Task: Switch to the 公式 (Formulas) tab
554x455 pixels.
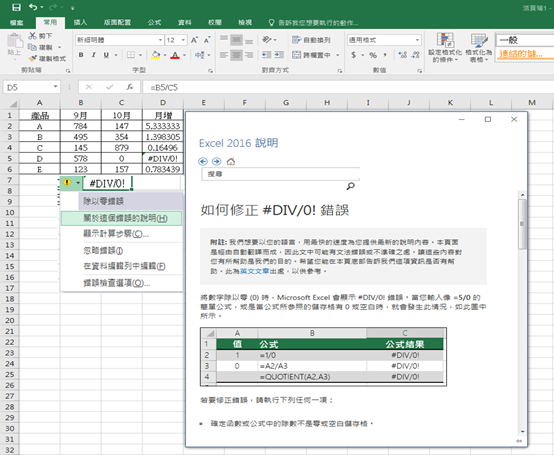Action: 154,23
